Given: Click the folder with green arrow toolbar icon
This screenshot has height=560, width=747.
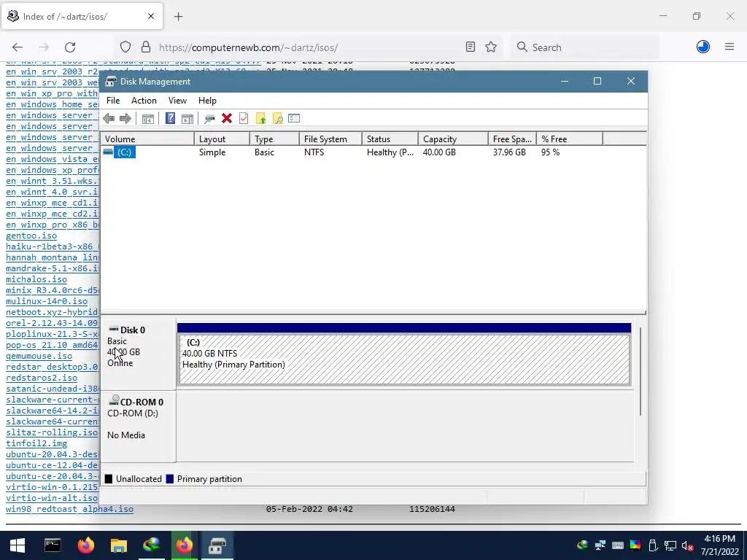Looking at the screenshot, I should (x=260, y=119).
